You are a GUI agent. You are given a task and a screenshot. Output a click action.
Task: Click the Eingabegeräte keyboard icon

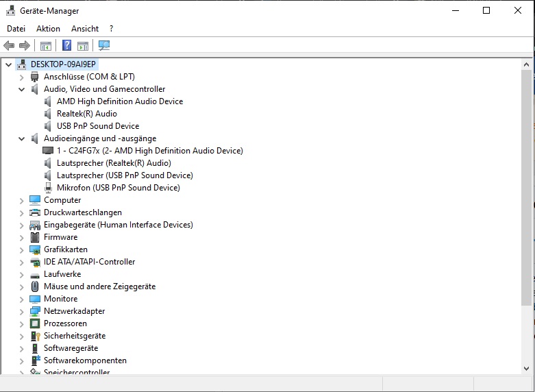(x=35, y=225)
